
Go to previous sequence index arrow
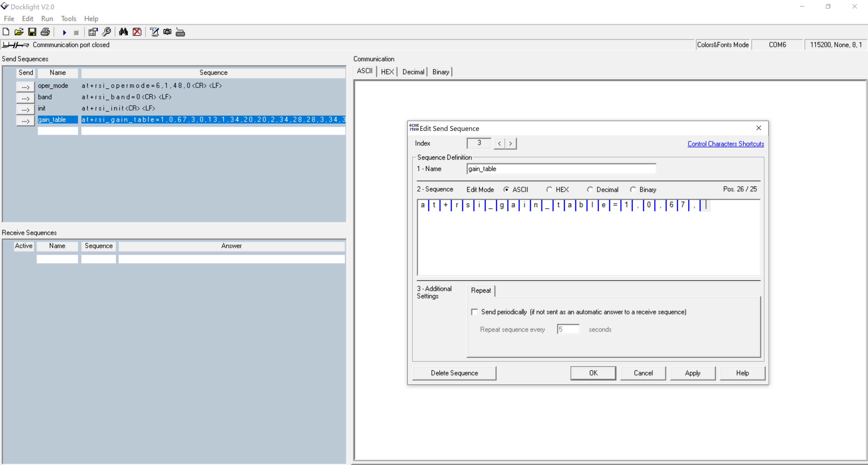(x=499, y=144)
